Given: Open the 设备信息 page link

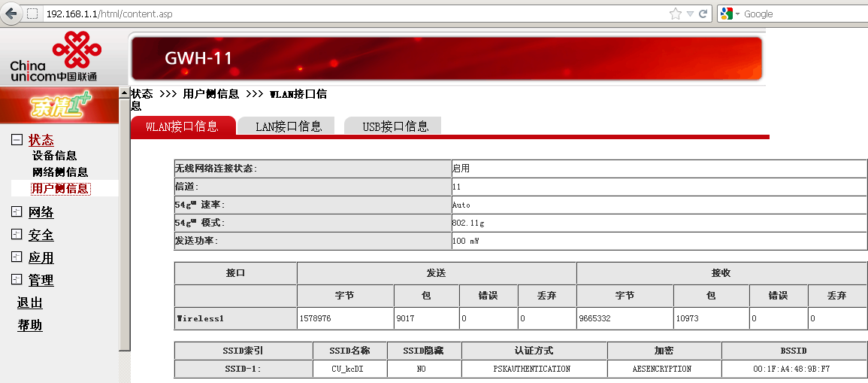Looking at the screenshot, I should click(x=54, y=156).
